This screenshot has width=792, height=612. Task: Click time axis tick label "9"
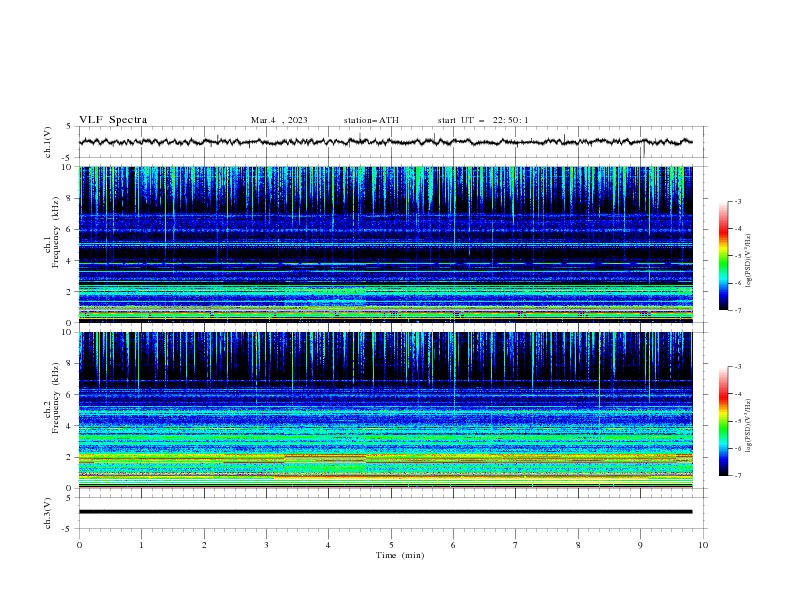point(640,545)
